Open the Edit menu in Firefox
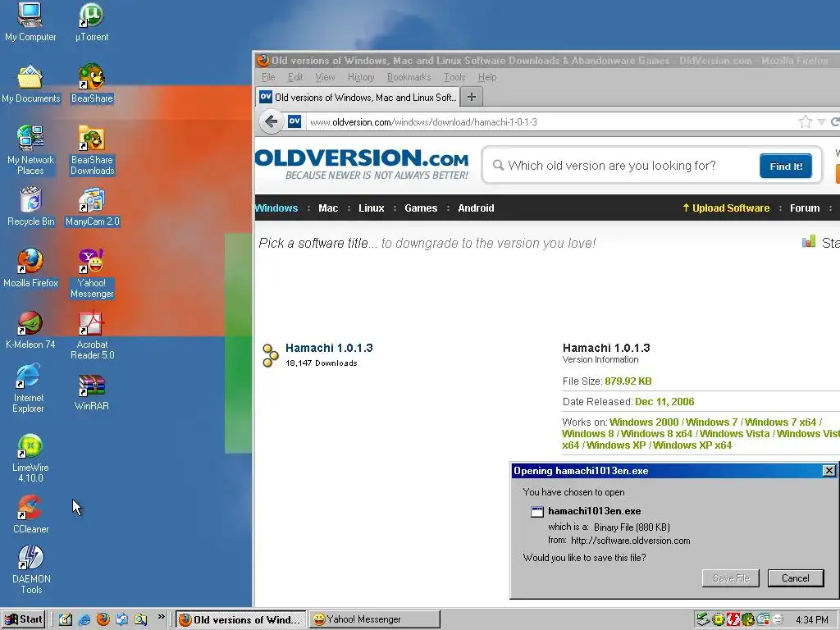Viewport: 840px width, 630px height. 295,77
